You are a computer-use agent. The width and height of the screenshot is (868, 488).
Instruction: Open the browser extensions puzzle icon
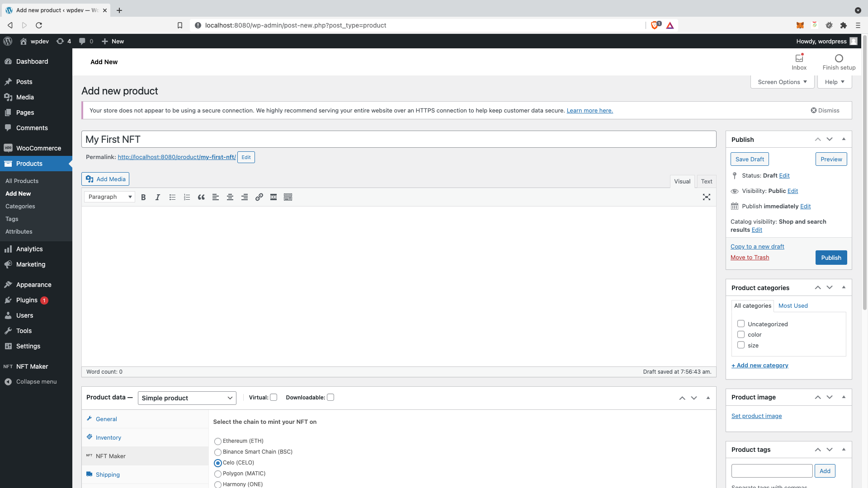(844, 25)
